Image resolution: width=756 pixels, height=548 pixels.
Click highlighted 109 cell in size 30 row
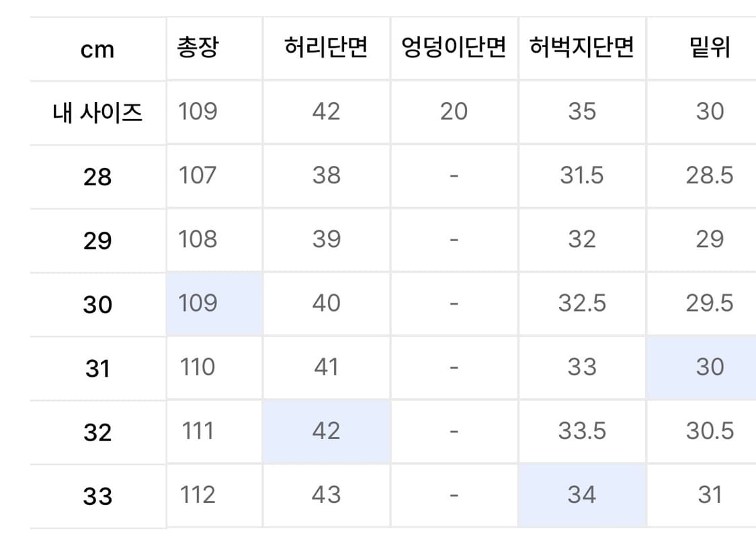(198, 303)
